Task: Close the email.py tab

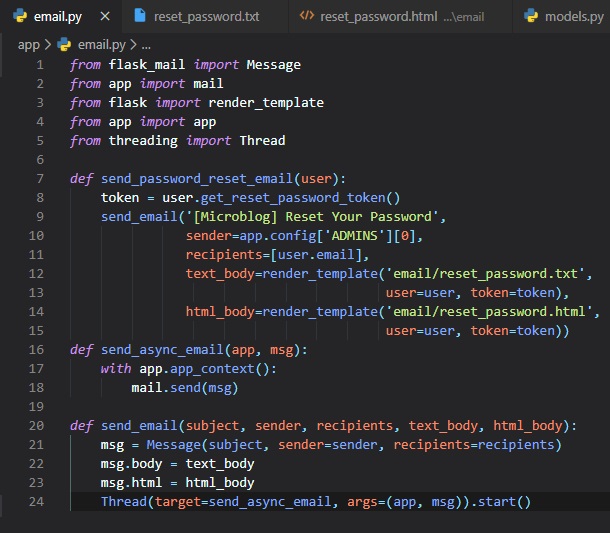Action: click(105, 16)
